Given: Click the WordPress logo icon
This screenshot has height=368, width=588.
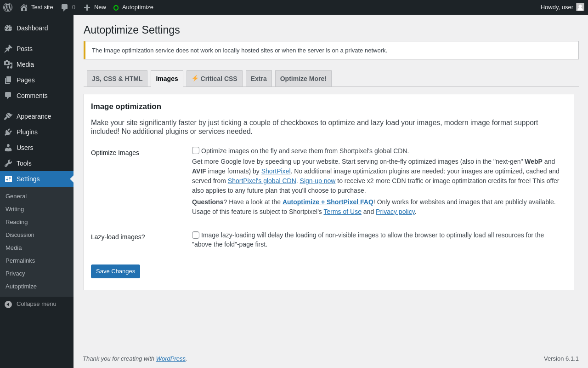Looking at the screenshot, I should coord(8,7).
